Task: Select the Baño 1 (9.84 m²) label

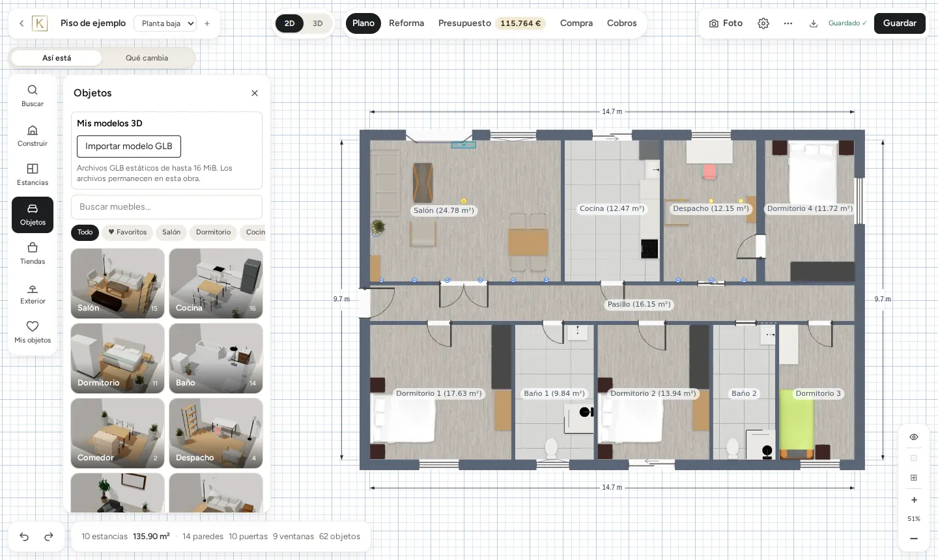Action: click(x=554, y=394)
